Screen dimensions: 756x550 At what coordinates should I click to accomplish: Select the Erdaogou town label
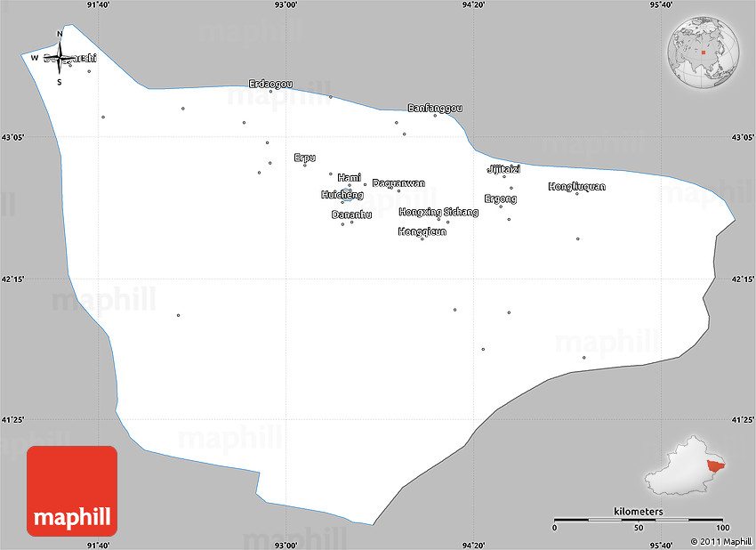pos(270,84)
